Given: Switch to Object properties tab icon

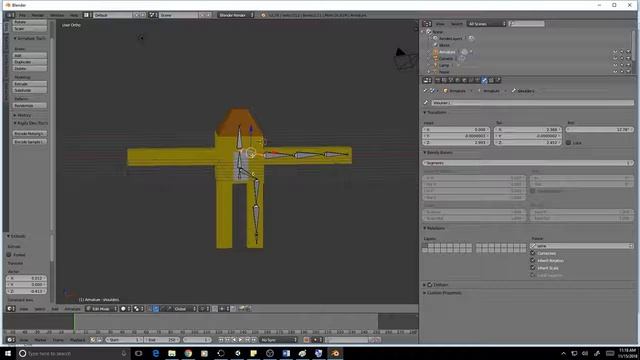Looking at the screenshot, I should (464, 80).
